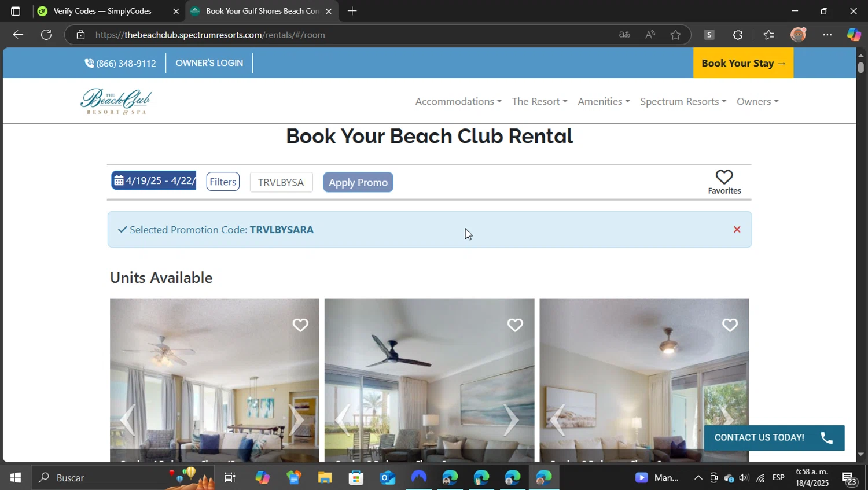The image size is (868, 490).
Task: Open Task View on taskbar
Action: coord(230,478)
